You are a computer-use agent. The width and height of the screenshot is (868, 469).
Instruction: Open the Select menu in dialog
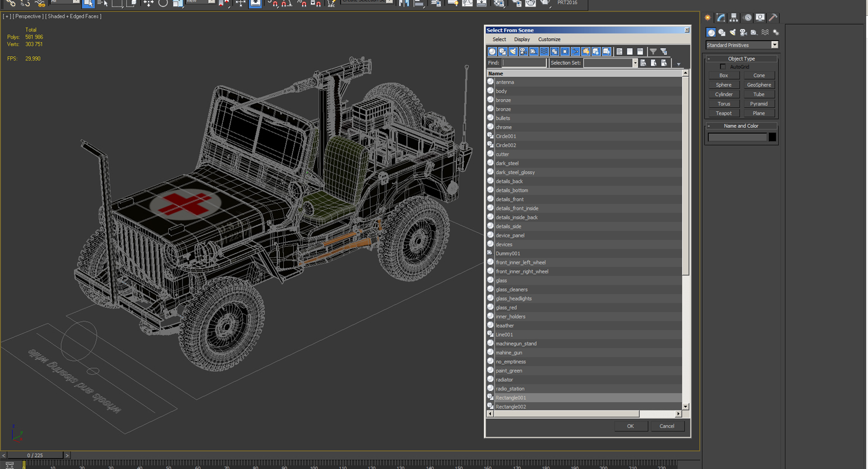coord(499,39)
